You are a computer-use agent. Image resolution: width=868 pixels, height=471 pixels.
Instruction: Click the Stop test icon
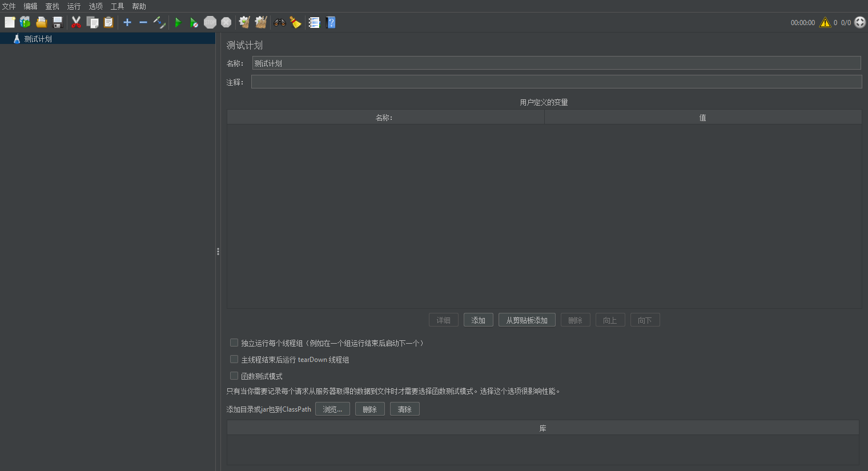(210, 22)
